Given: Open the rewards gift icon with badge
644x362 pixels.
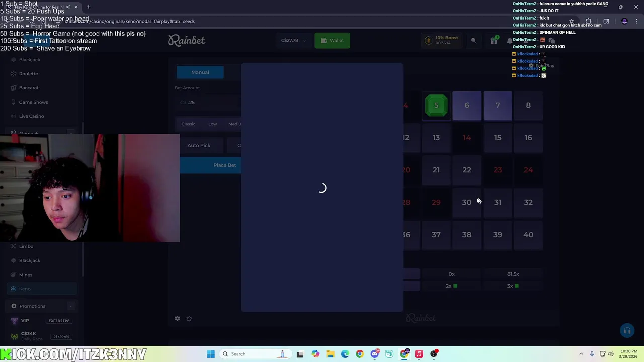Looking at the screenshot, I should pyautogui.click(x=494, y=40).
